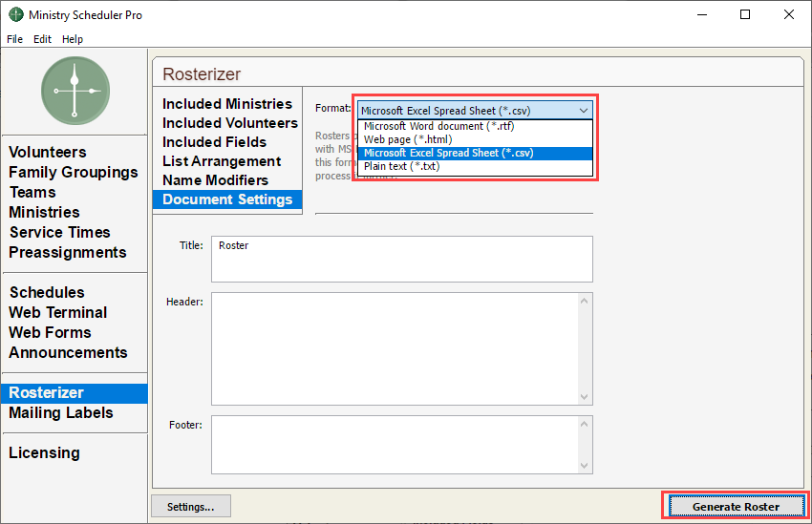Open Included Fields page

coord(214,142)
